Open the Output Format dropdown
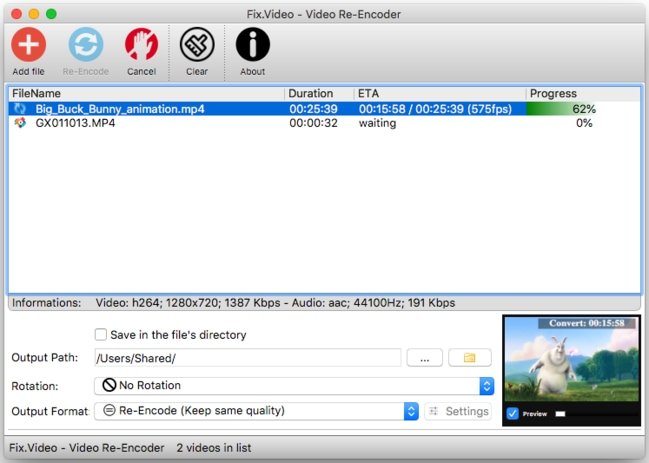This screenshot has width=649, height=463. tap(256, 411)
